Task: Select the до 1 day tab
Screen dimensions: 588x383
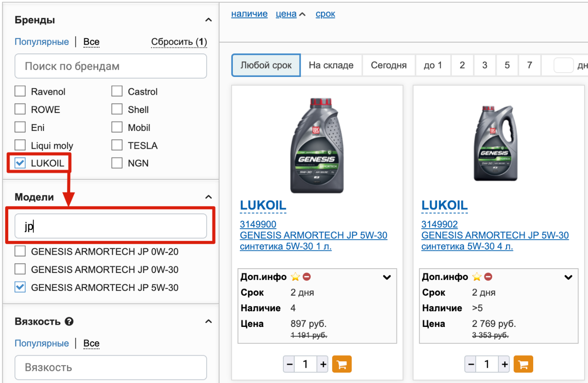Action: click(433, 65)
